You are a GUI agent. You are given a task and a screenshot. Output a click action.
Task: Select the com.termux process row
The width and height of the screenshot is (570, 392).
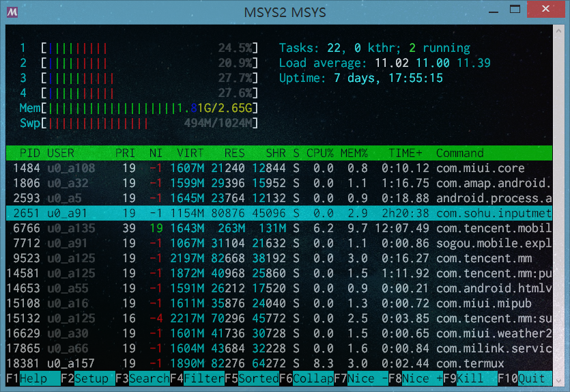click(x=279, y=363)
